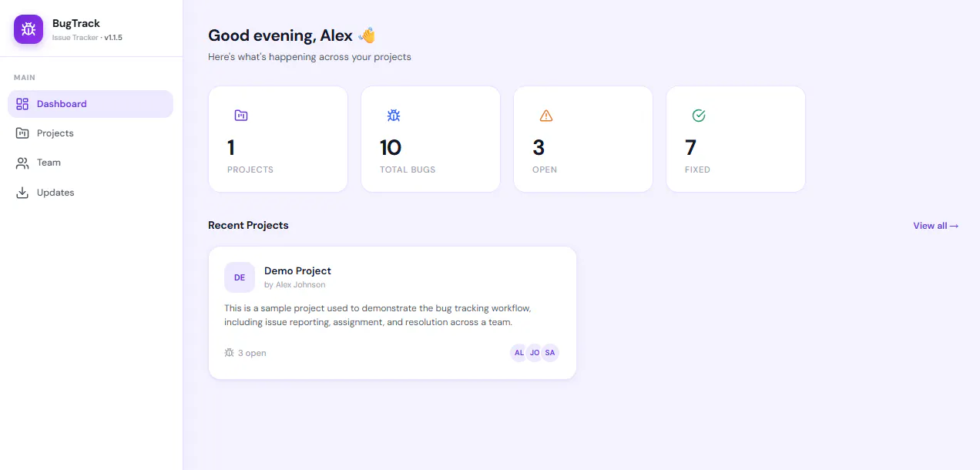
Task: Click the FIXED stat label
Action: 697,170
